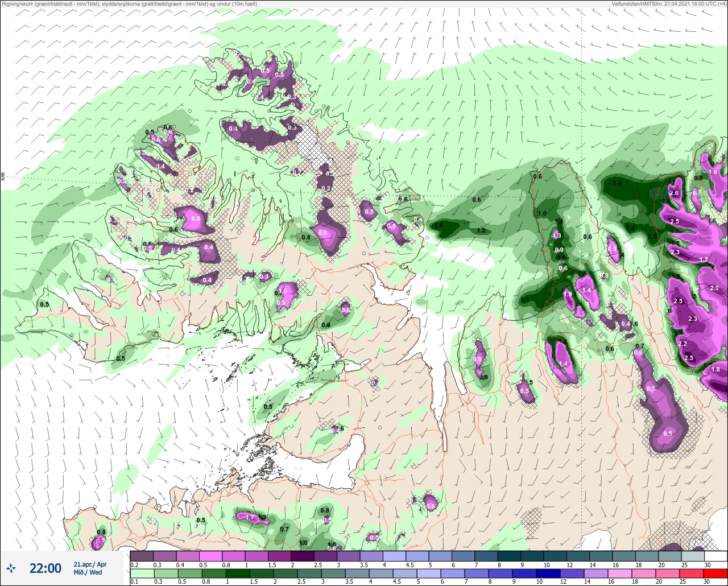
Task: Click the map value '2.0' on the right edge
Action: pos(714,288)
